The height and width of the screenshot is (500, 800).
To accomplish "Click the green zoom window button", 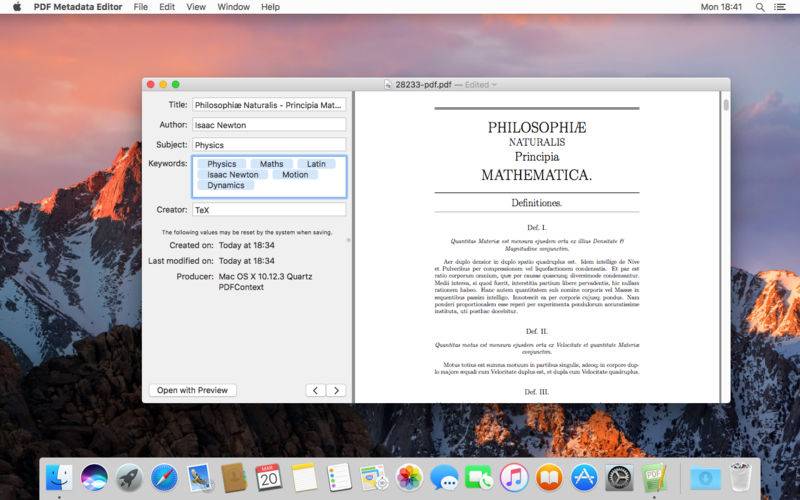I will click(176, 84).
